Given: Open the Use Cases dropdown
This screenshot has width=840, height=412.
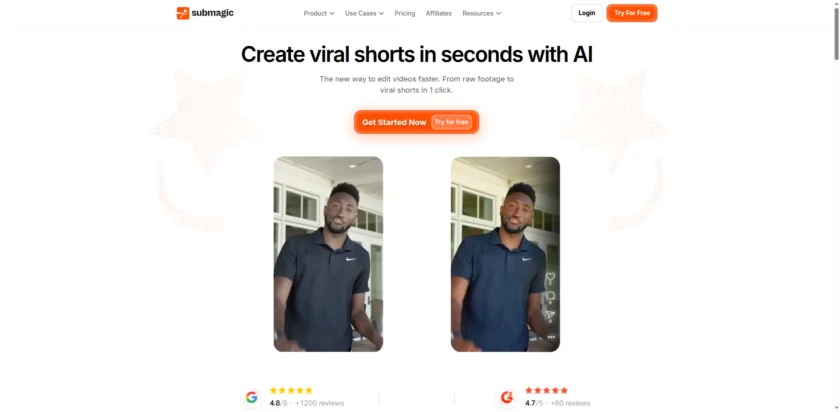Looking at the screenshot, I should click(x=364, y=13).
